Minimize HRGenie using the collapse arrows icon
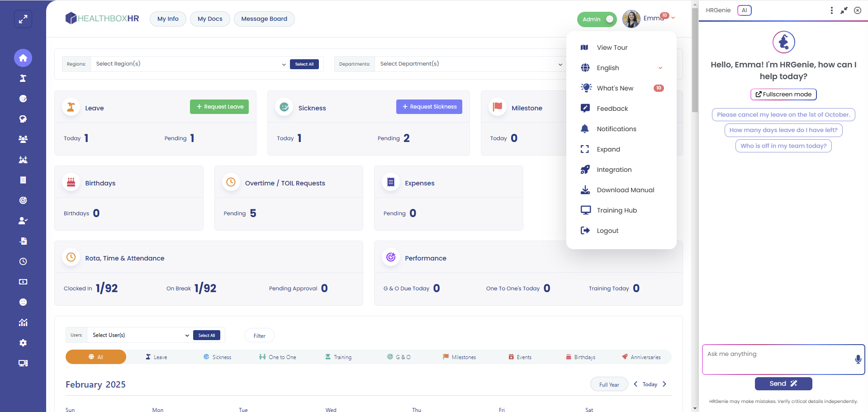The image size is (868, 412). click(844, 10)
